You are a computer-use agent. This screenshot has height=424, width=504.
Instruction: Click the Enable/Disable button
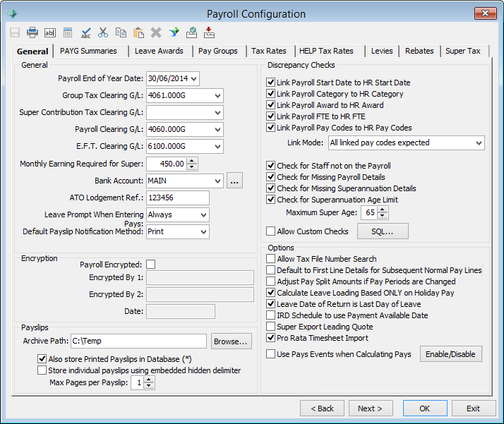click(x=450, y=354)
